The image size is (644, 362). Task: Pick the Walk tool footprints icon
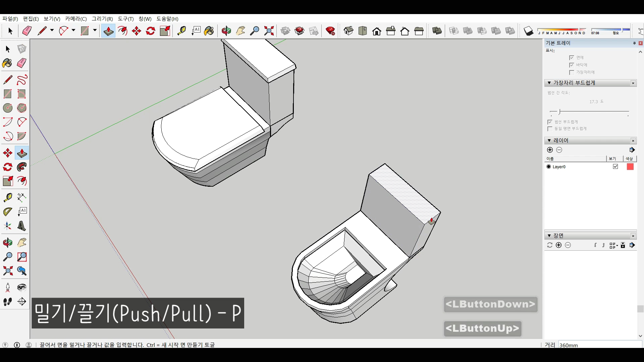pos(7,302)
